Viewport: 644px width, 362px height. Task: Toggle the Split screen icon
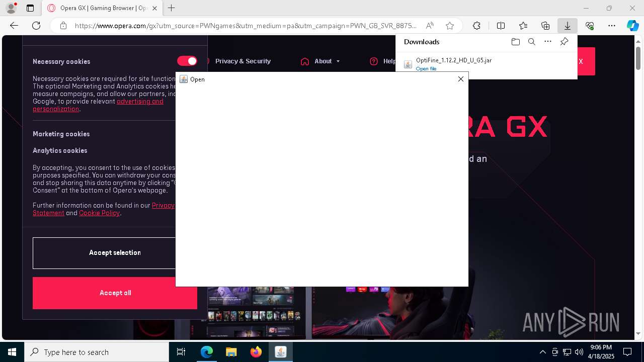(x=501, y=26)
